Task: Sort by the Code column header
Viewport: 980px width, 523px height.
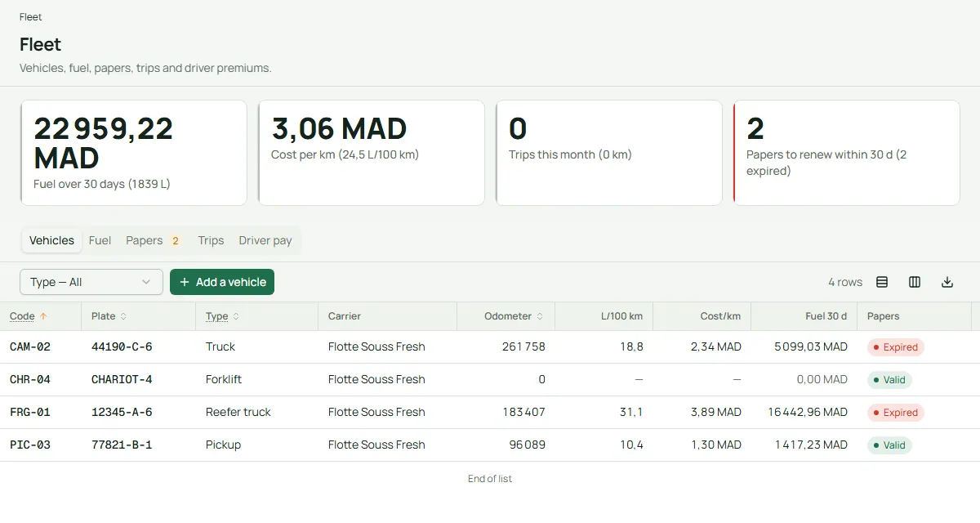Action: [29, 316]
